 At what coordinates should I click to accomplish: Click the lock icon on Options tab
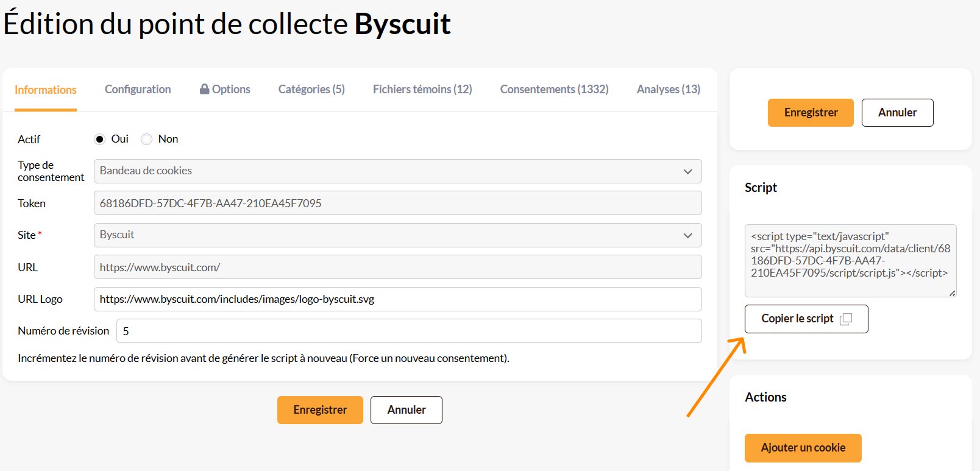tap(205, 89)
